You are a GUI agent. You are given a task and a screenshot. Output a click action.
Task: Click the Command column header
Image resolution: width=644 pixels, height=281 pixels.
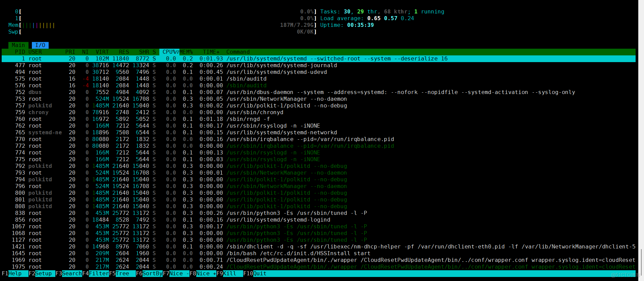point(238,52)
